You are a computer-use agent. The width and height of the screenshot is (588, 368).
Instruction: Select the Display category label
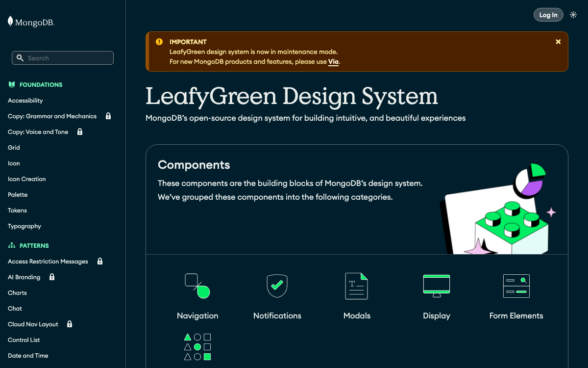click(x=437, y=316)
